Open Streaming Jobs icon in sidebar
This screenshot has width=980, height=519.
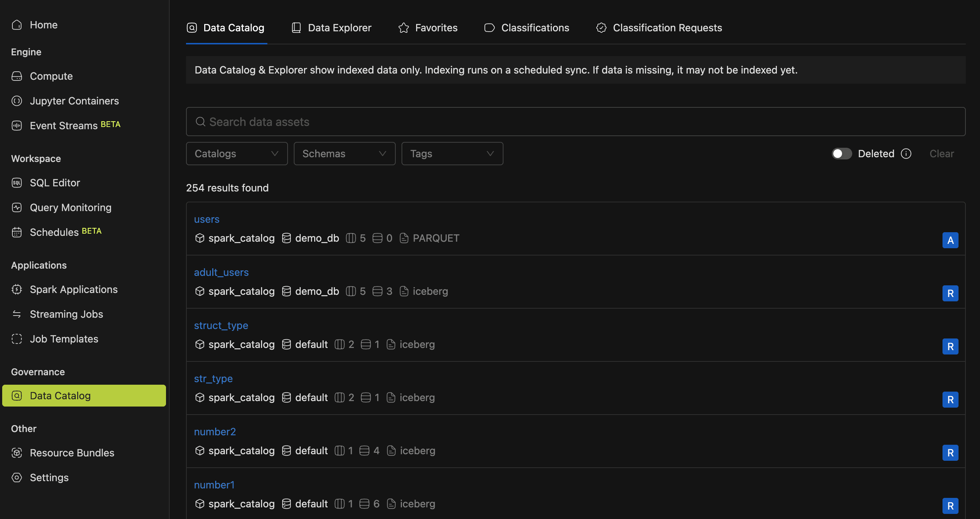point(17,314)
